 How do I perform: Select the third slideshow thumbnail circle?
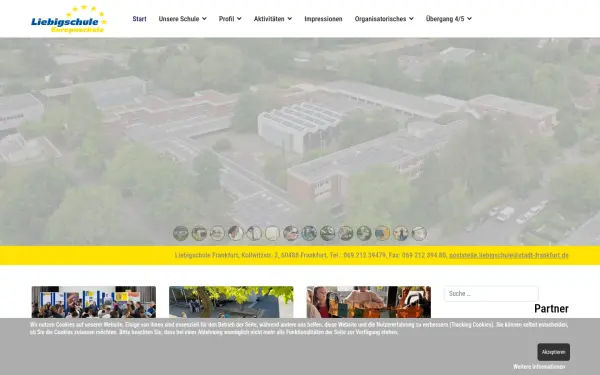(x=217, y=233)
